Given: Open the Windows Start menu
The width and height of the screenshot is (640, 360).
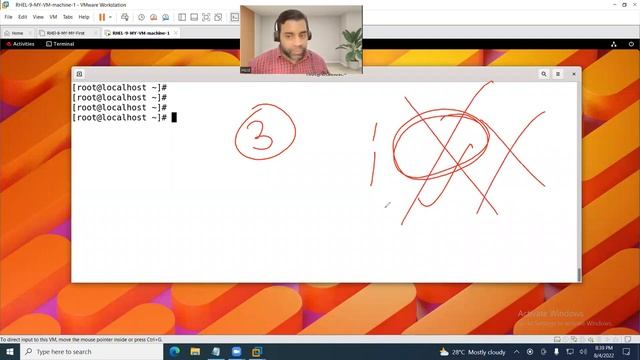Looking at the screenshot, I should (9, 351).
